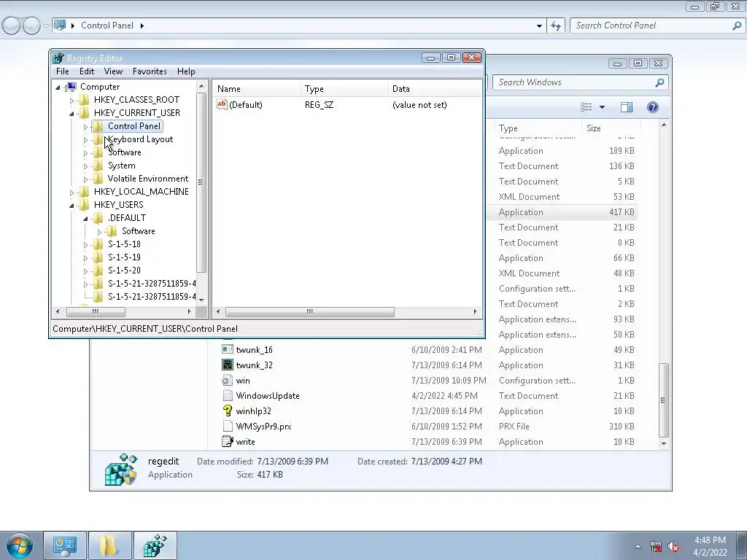Viewport: 747px width, 560px height.
Task: Select the S-1-5-20 folder icon
Action: click(x=98, y=270)
